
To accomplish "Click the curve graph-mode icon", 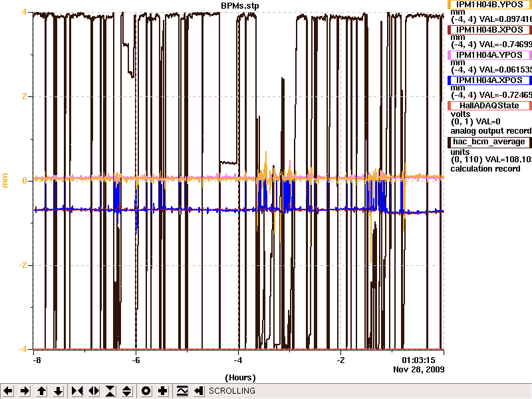I will coord(182,391).
